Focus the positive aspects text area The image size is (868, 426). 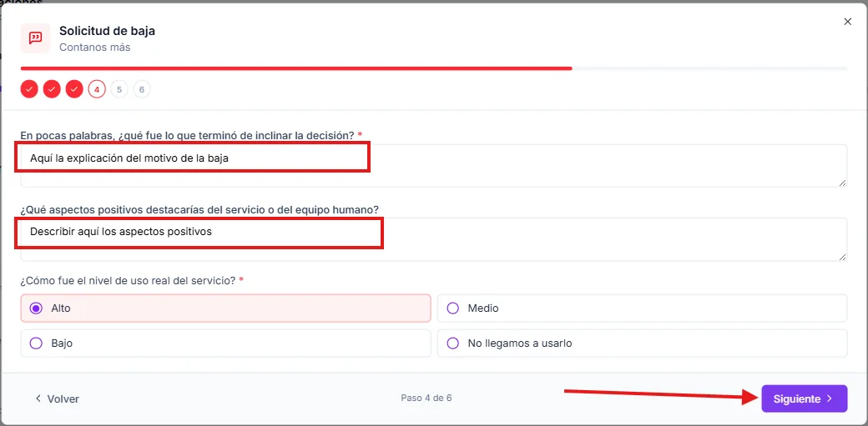pyautogui.click(x=433, y=239)
